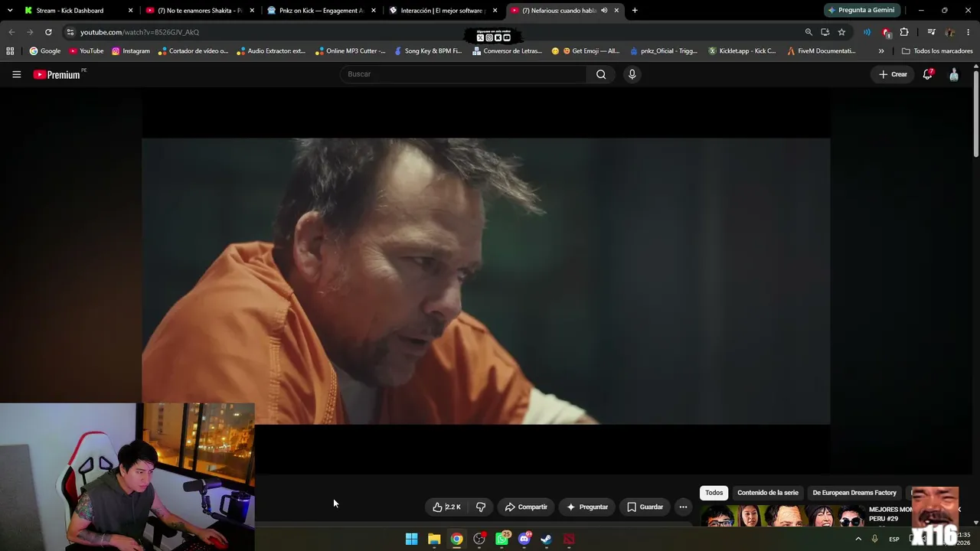Viewport: 980px width, 551px height.
Task: View site information icon in address bar
Action: coord(70,32)
